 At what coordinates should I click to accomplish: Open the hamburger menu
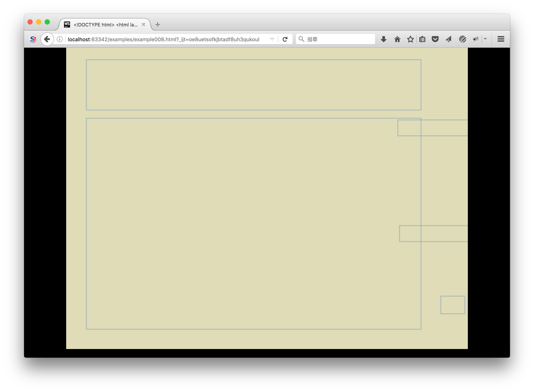501,39
